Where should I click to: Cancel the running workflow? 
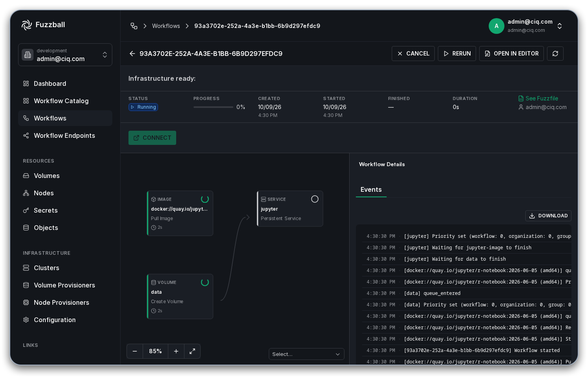413,54
